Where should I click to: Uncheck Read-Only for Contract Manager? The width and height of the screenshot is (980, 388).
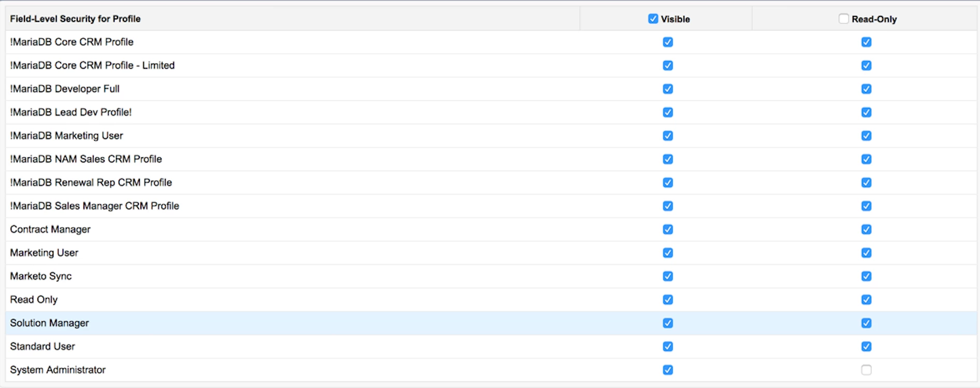(x=867, y=229)
